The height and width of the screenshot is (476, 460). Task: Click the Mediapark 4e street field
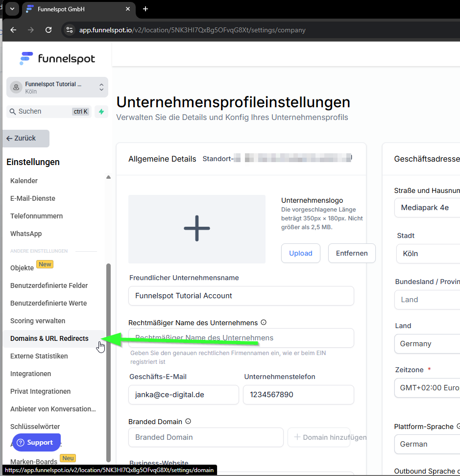coord(427,208)
